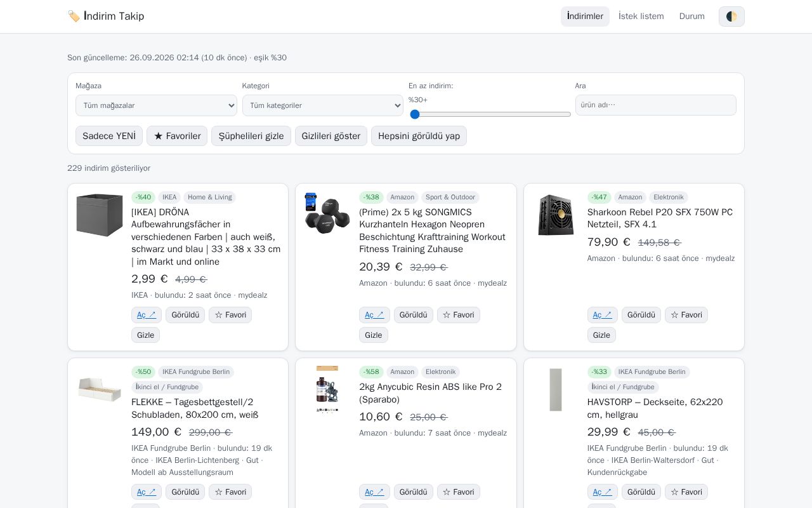Open the Anycubic Resin deal link

[374, 492]
